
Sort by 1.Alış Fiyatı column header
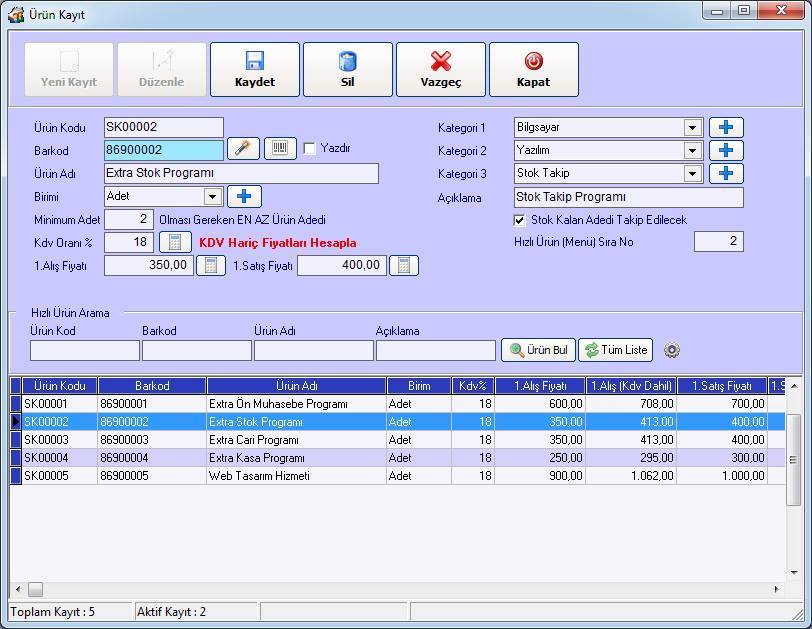(x=540, y=386)
